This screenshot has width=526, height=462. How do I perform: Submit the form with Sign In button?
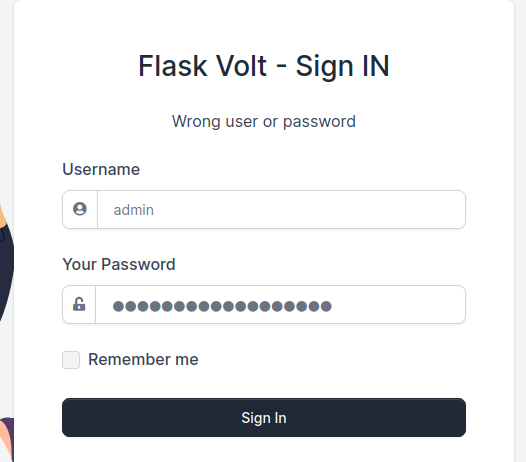point(264,417)
